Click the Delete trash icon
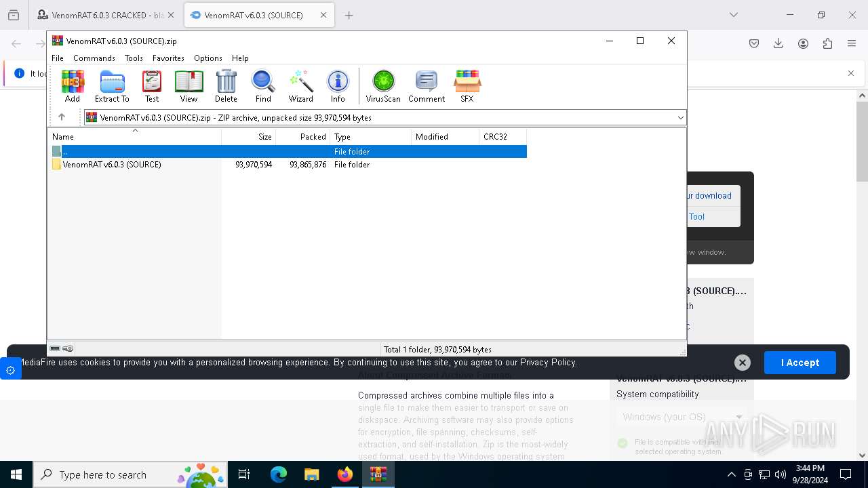Screen dimensions: 868x488 coord(226,86)
